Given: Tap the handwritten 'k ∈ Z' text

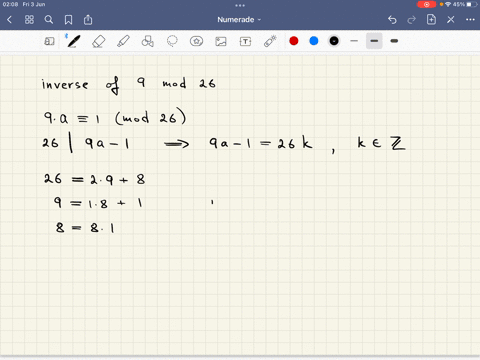Looking at the screenshot, I should [381, 143].
